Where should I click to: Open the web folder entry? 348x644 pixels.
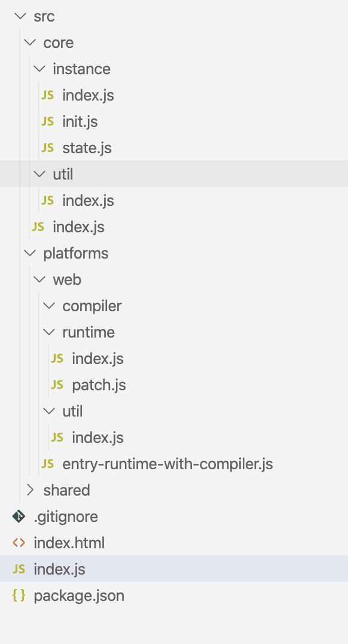(174, 280)
